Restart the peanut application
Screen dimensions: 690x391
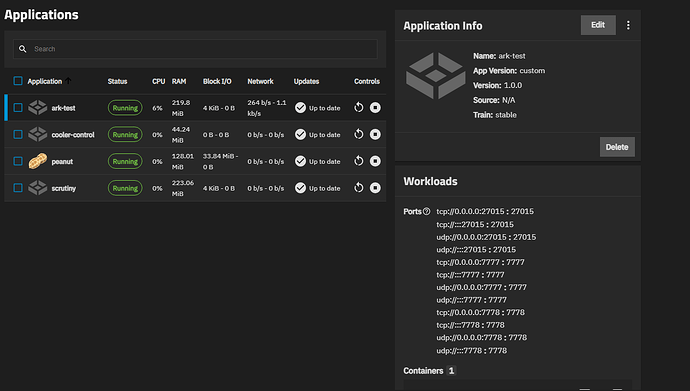359,161
